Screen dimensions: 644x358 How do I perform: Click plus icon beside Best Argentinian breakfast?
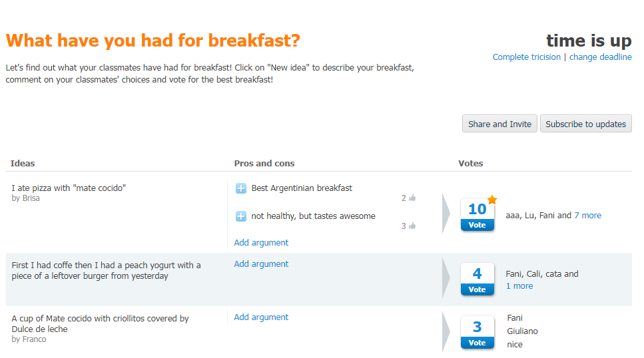(x=241, y=188)
